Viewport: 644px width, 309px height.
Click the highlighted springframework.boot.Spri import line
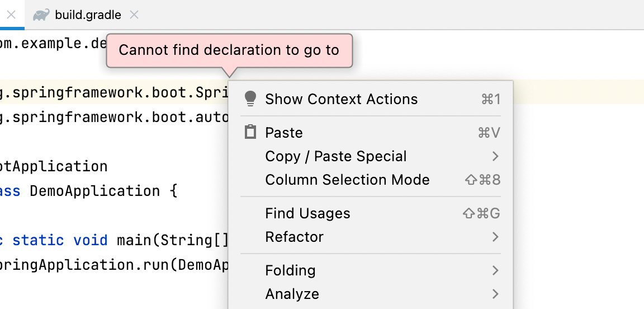tap(112, 92)
